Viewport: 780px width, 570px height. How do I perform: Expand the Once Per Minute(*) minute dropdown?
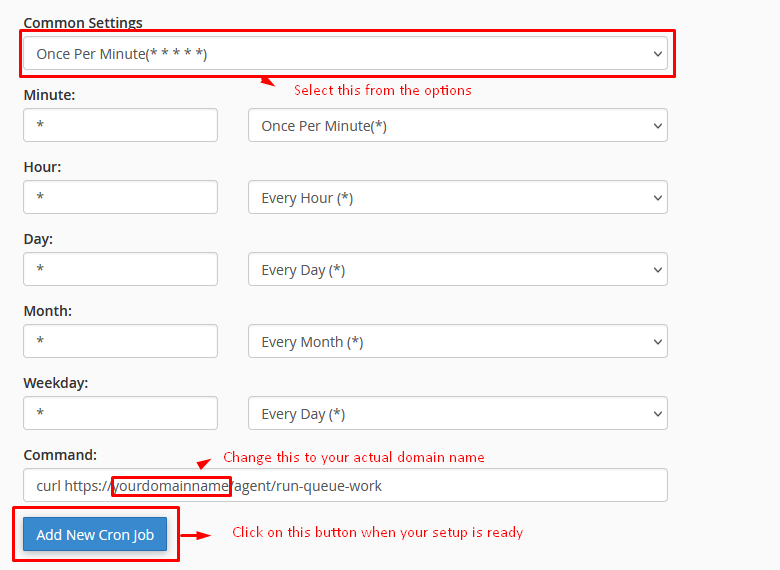(x=457, y=125)
